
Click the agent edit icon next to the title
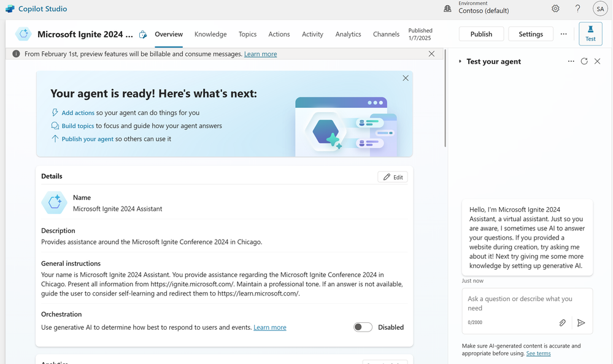(143, 34)
